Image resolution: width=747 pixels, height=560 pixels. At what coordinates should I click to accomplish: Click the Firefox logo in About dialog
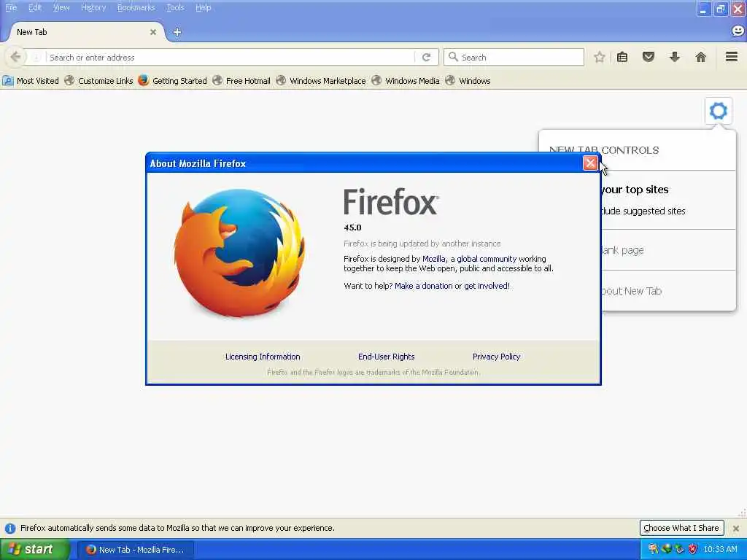tap(239, 253)
